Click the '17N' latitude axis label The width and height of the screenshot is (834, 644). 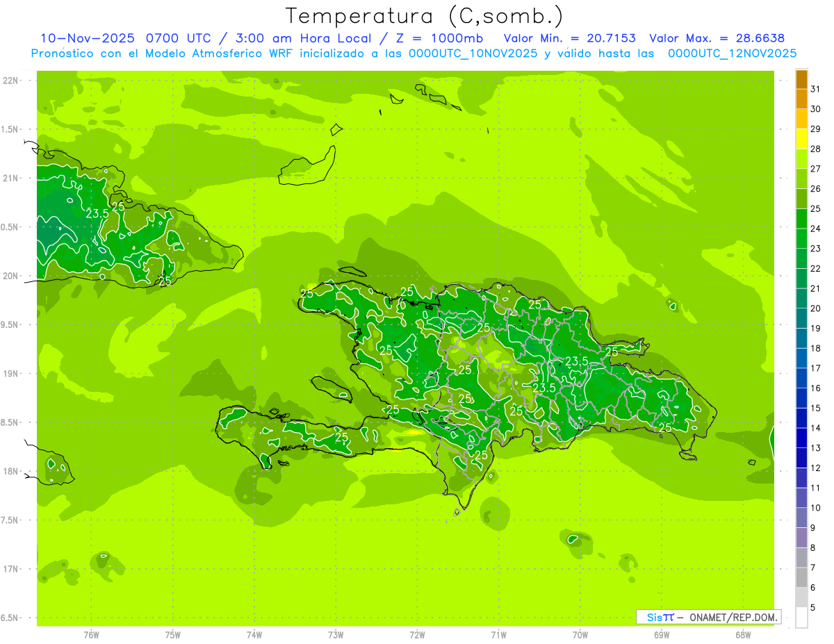12,569
